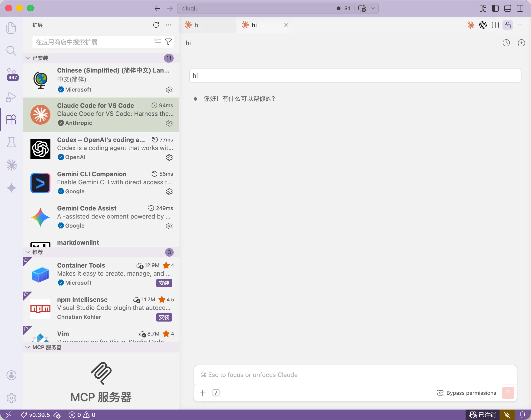Open chat dropdown chevron in title bar

(x=373, y=8)
